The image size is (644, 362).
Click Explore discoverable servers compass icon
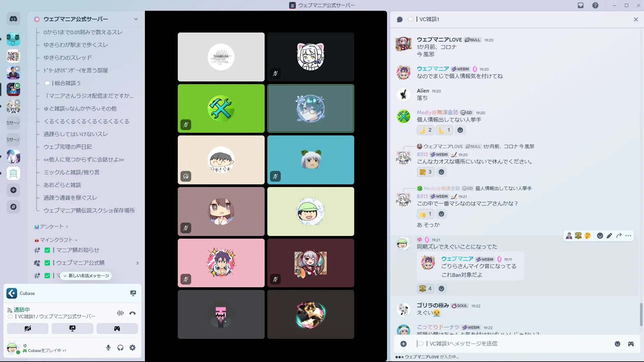[13, 207]
